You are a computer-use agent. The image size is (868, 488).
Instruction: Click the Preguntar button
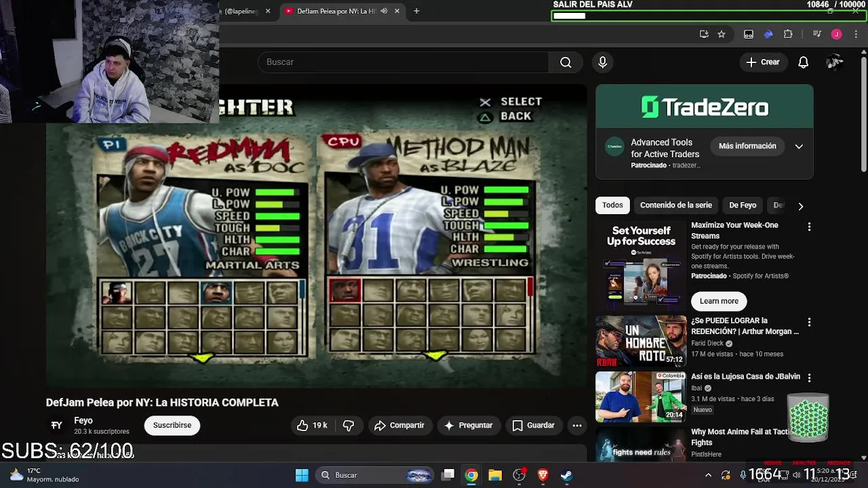tap(468, 426)
